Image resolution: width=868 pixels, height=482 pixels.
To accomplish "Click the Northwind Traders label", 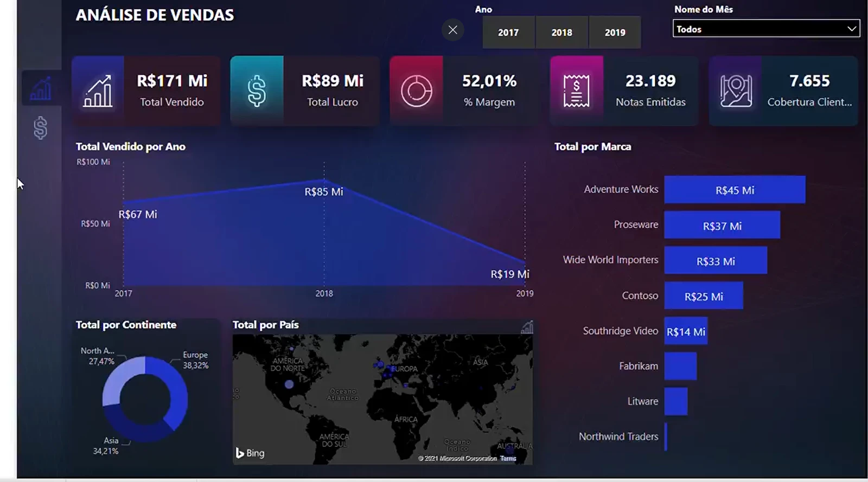I will click(x=618, y=436).
